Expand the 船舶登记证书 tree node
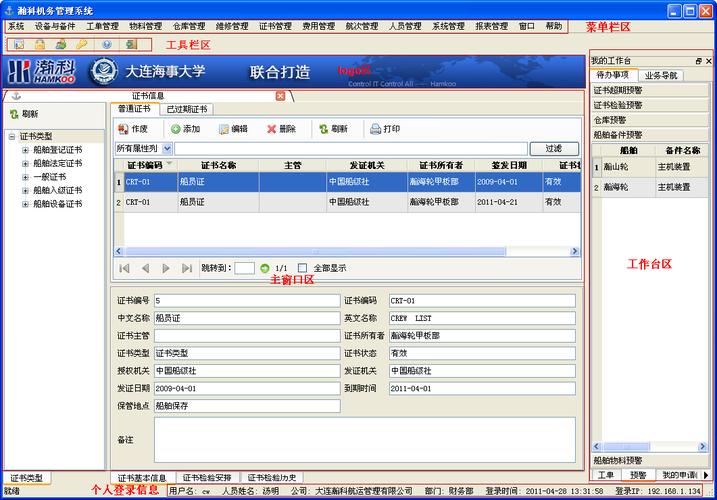The height and width of the screenshot is (500, 717). coord(25,150)
